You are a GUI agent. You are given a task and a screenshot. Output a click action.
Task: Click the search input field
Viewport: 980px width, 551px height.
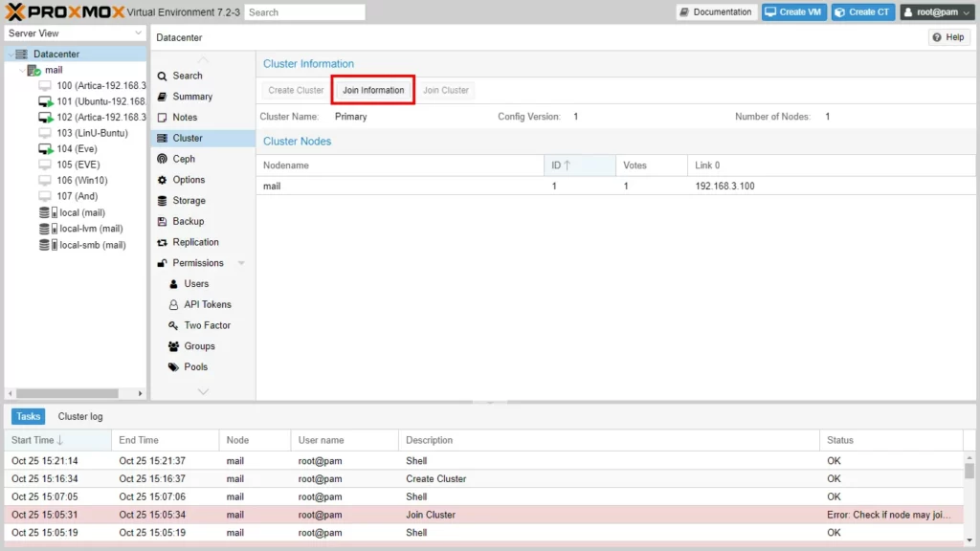click(x=304, y=12)
